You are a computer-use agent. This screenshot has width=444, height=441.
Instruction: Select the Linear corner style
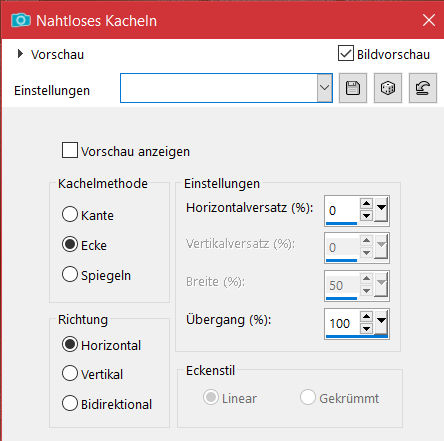click(211, 397)
